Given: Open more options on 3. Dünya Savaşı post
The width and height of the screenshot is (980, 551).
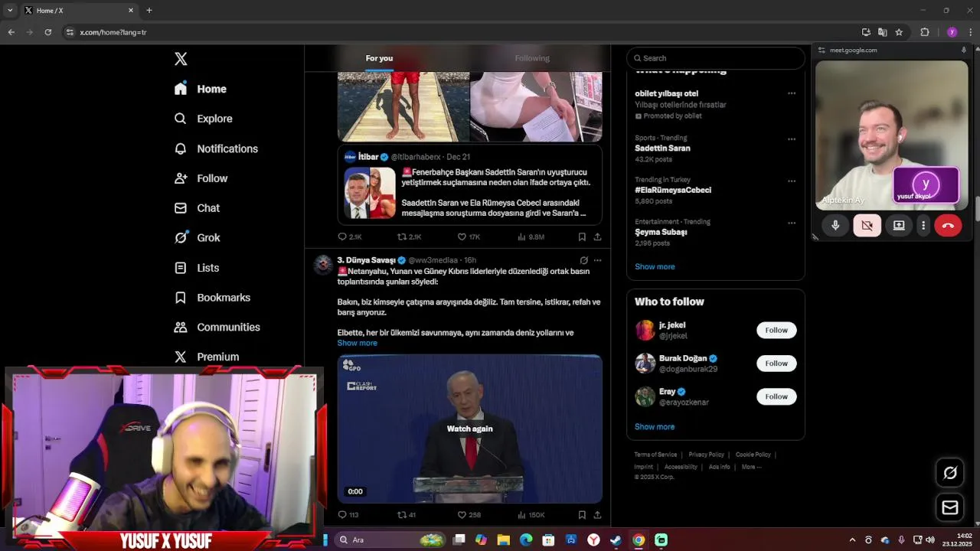Looking at the screenshot, I should [597, 260].
